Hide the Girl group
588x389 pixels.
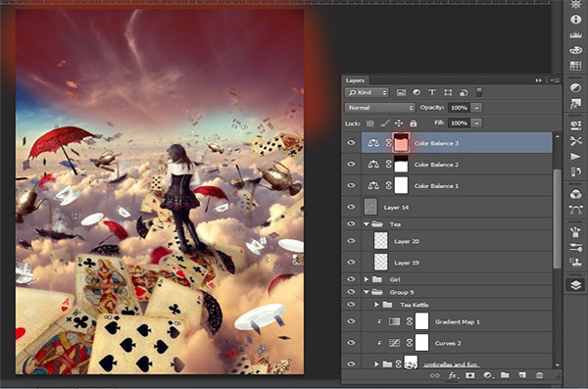(x=351, y=279)
